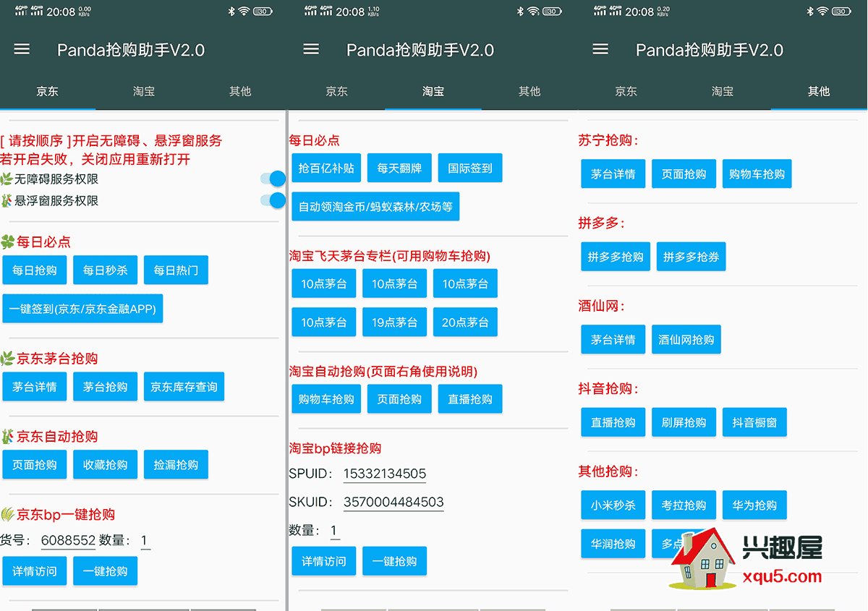Open hamburger menu on the 京东 screen
Image resolution: width=868 pixels, height=611 pixels.
click(22, 49)
